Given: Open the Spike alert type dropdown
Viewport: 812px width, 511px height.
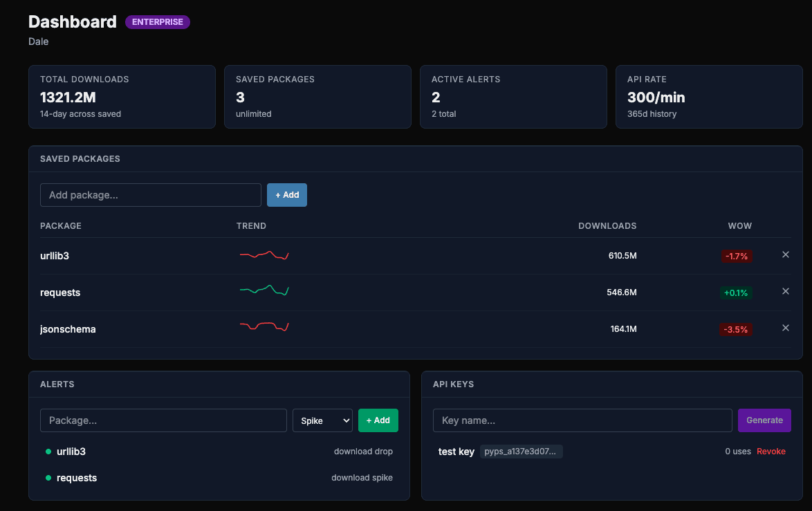Looking at the screenshot, I should (322, 420).
